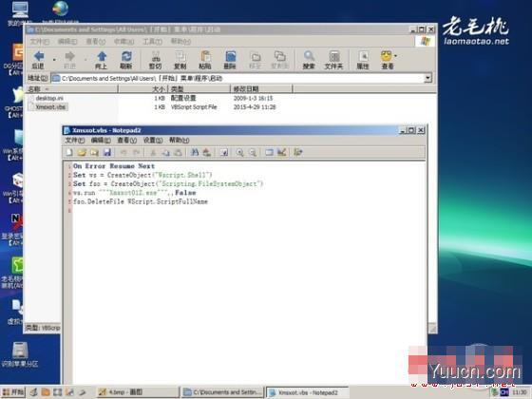Click the Start (开始) button on taskbar

(x=13, y=392)
